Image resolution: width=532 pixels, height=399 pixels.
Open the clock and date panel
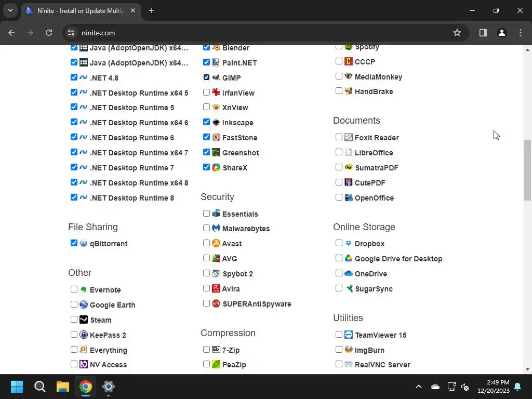[494, 387]
